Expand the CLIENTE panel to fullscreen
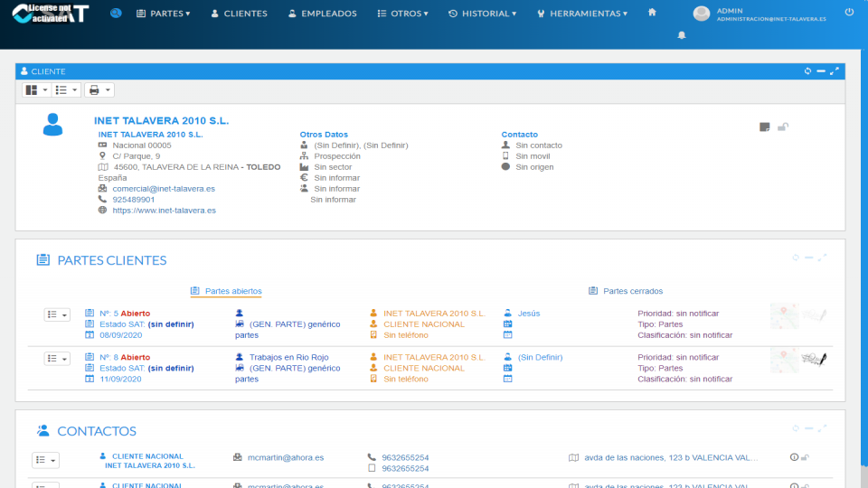 tap(835, 70)
